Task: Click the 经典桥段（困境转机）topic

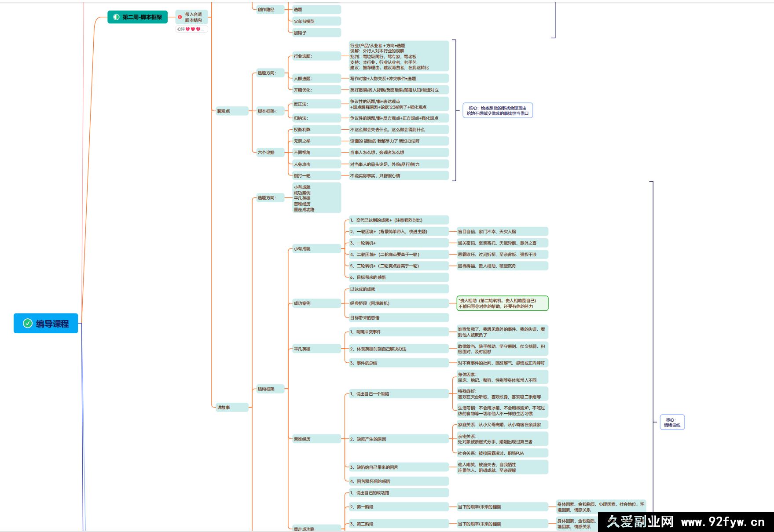Action: tap(370, 303)
